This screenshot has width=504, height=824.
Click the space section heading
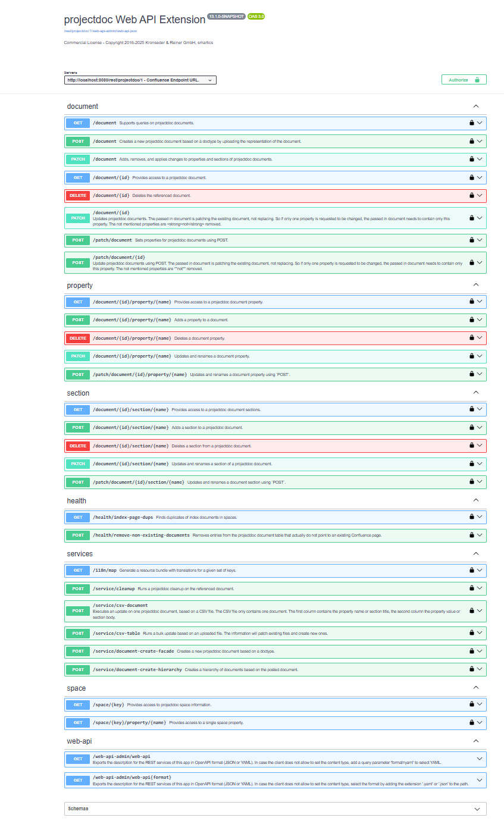click(x=76, y=688)
